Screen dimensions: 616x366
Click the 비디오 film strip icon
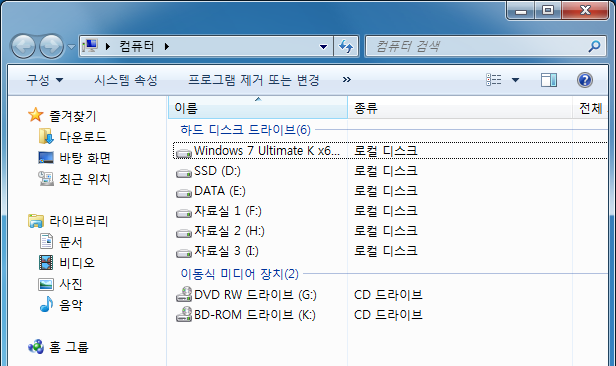46,262
